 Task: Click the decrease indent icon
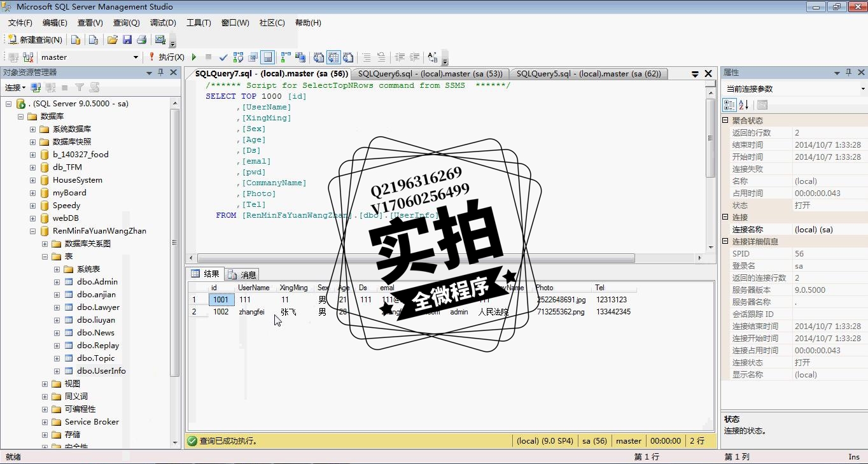400,57
